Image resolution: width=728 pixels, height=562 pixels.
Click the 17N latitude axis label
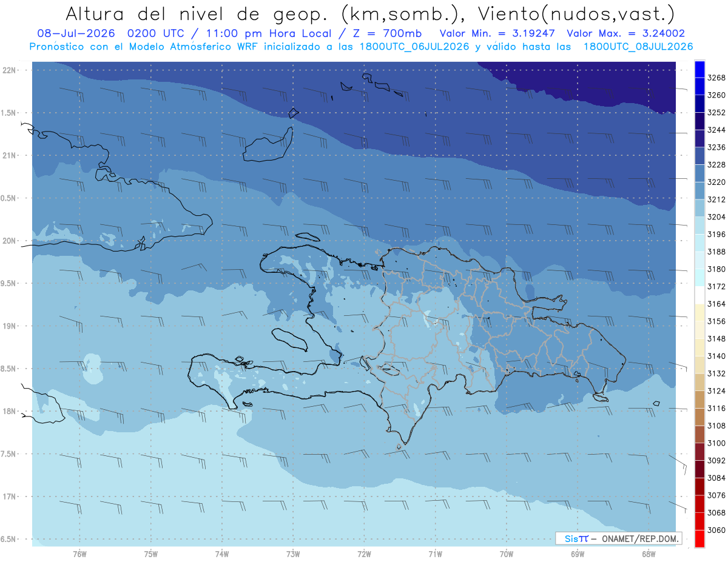9,497
